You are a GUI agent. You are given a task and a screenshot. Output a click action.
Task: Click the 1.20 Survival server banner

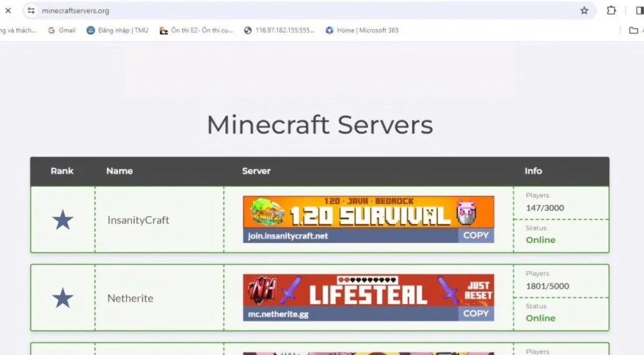pos(368,212)
